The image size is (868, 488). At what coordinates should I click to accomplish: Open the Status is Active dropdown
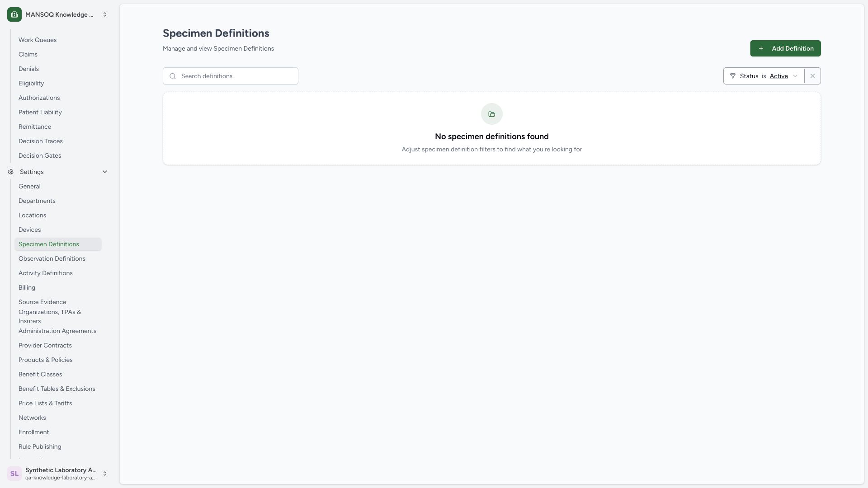click(764, 76)
